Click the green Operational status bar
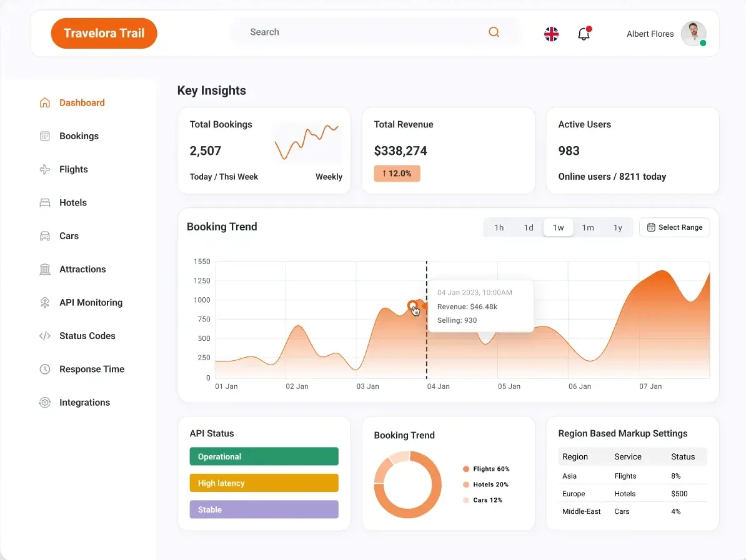Viewport: 746px width, 560px height. pyautogui.click(x=264, y=456)
